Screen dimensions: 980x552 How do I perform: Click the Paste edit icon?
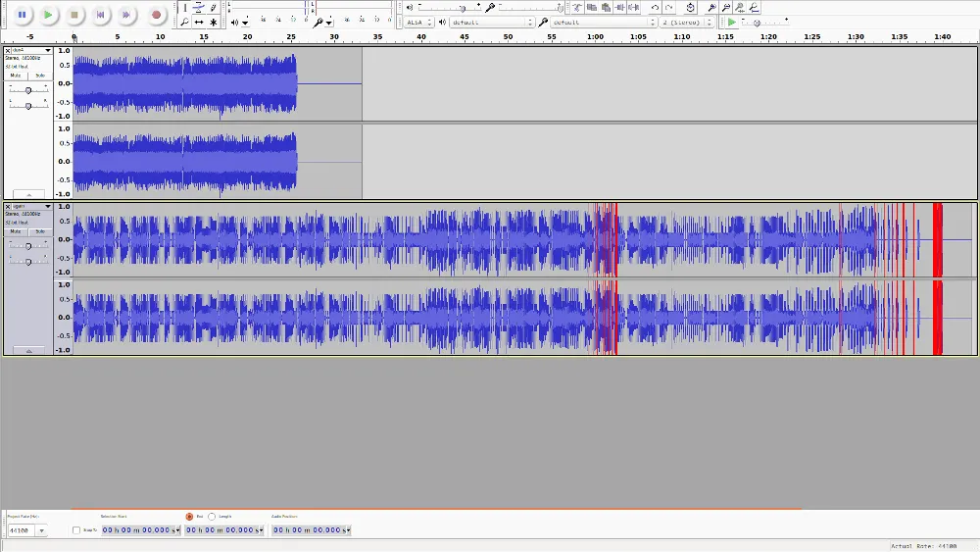pyautogui.click(x=606, y=8)
